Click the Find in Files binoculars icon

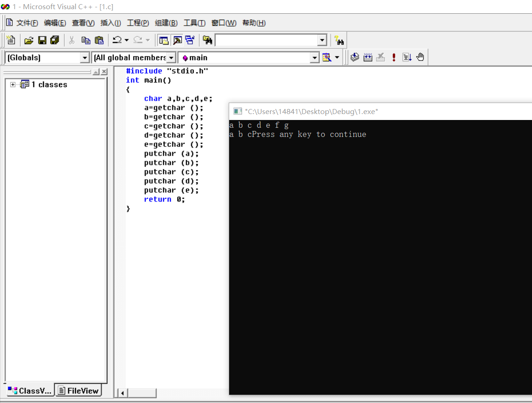[x=207, y=40]
